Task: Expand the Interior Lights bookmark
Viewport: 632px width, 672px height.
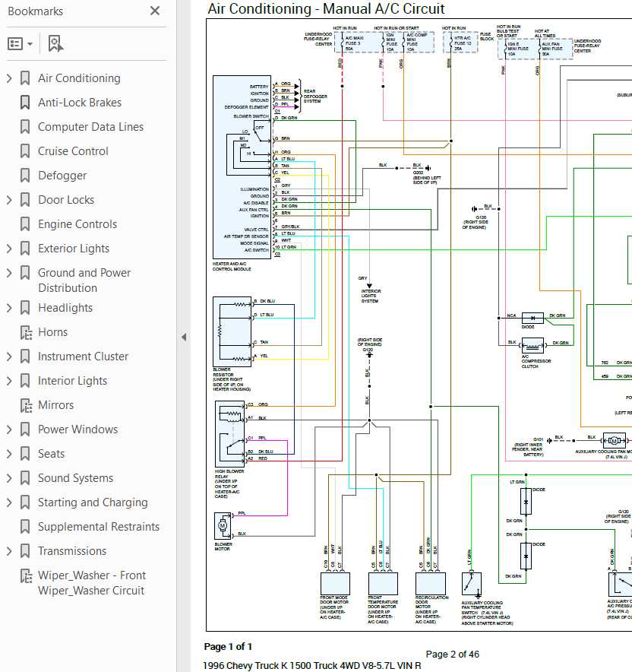Action: pos(9,381)
